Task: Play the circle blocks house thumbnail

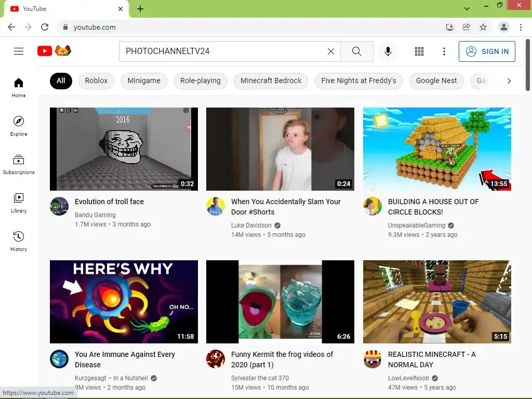Action: [437, 149]
